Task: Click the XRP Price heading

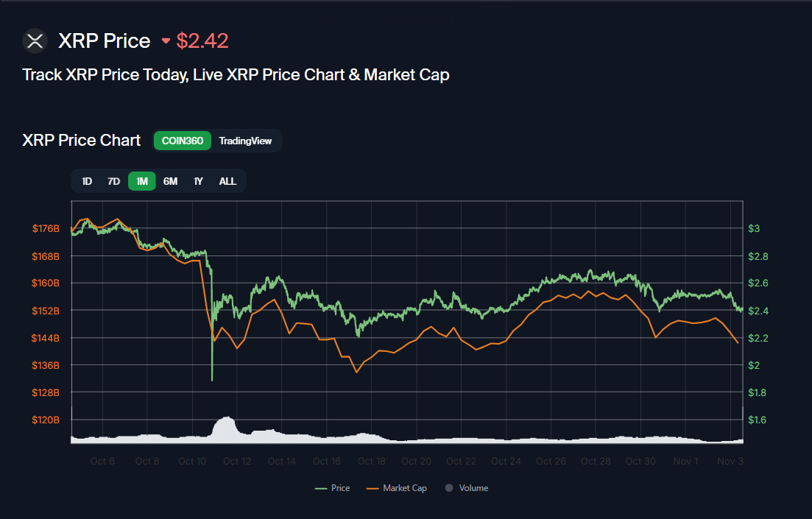Action: coord(105,41)
